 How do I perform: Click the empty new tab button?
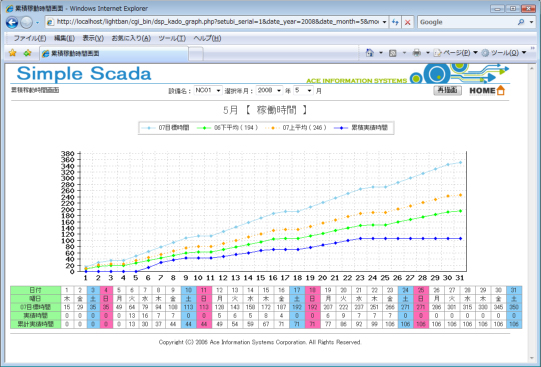(196, 53)
